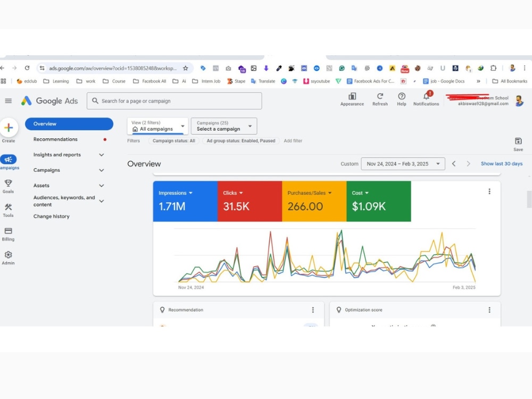Click the Add filter button
The width and height of the screenshot is (532, 399).
point(293,140)
